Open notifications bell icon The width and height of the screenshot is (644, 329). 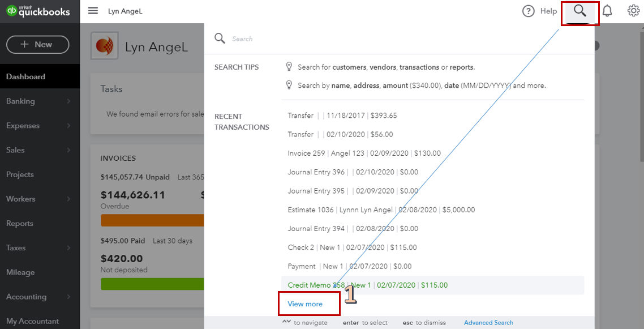pos(607,11)
